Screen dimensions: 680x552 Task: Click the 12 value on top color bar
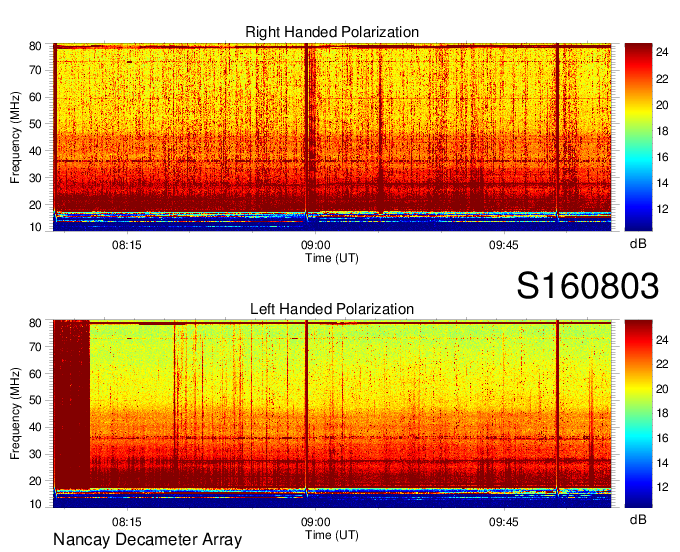[662, 209]
